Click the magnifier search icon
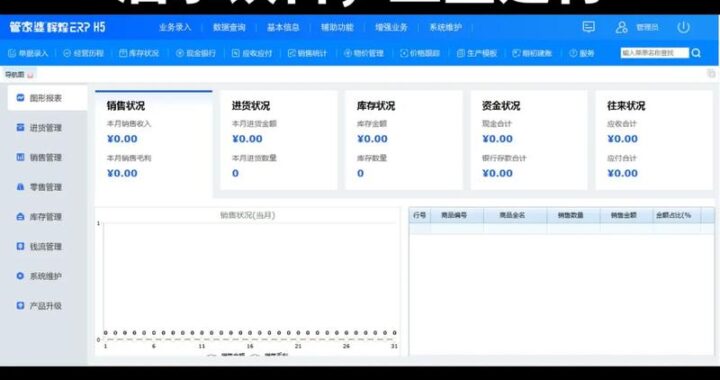 click(x=696, y=53)
